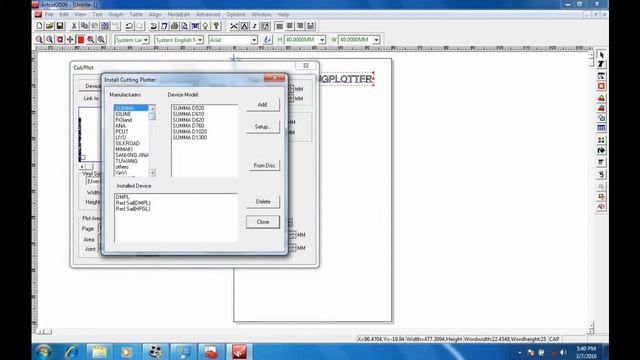Select ROland in the manufacturers list
This screenshot has width=640, height=360.
[x=124, y=120]
